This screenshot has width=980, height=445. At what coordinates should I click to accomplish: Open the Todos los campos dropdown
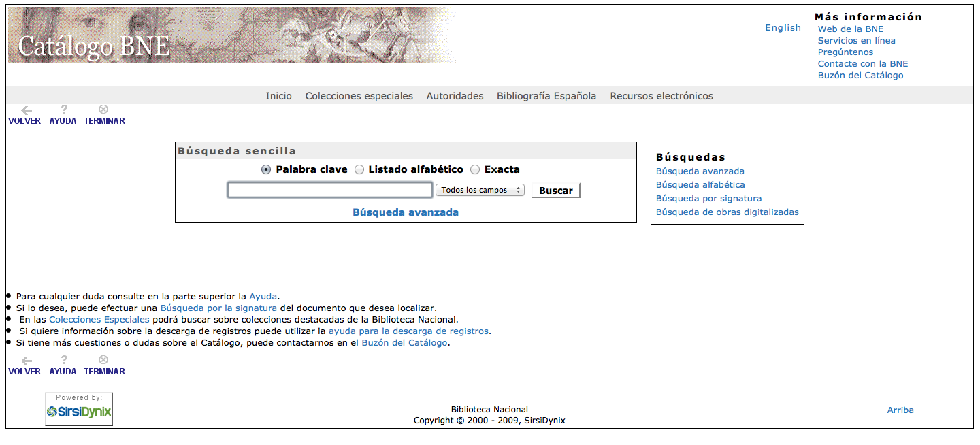(x=480, y=191)
